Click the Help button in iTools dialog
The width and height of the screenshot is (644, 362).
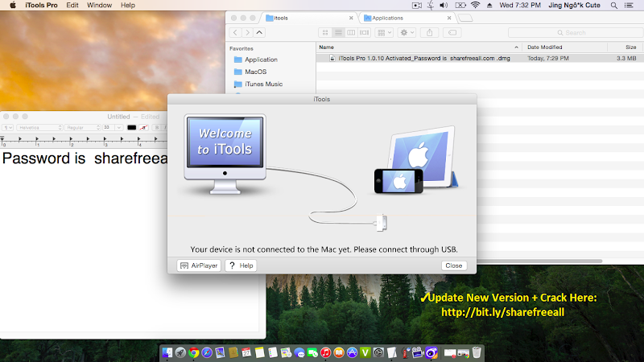241,265
